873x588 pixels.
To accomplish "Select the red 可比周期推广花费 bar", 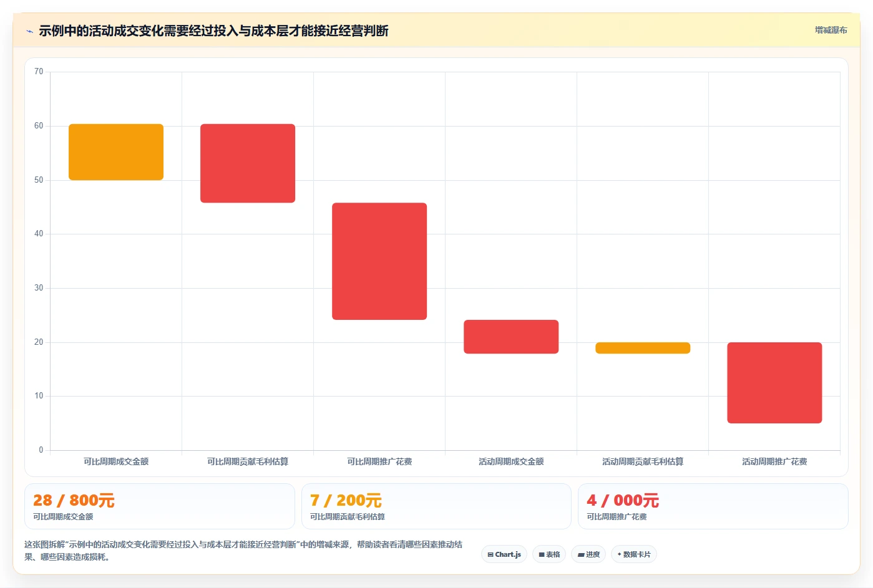I will [x=379, y=261].
